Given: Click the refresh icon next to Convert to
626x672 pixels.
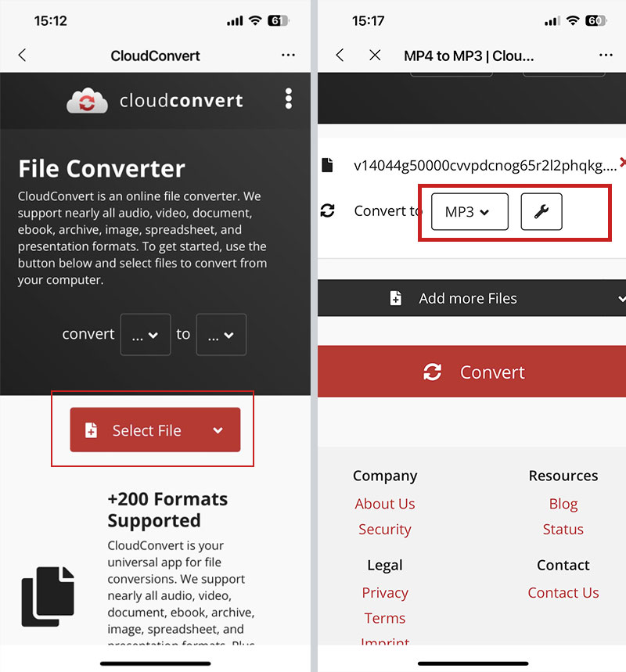Looking at the screenshot, I should point(328,211).
